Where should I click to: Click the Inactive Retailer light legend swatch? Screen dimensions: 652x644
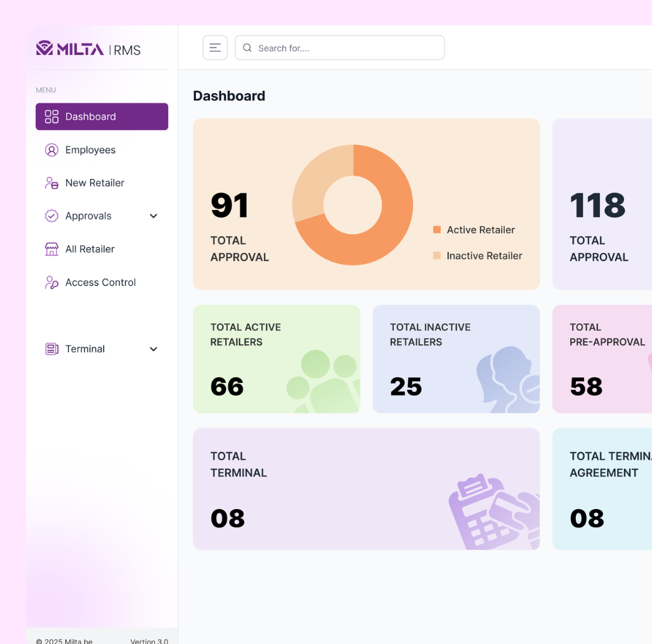(436, 255)
